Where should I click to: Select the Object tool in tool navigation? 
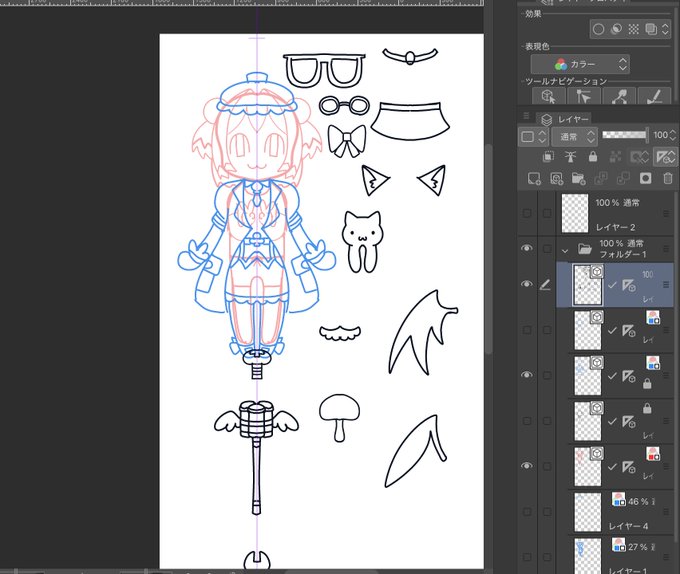pyautogui.click(x=549, y=96)
